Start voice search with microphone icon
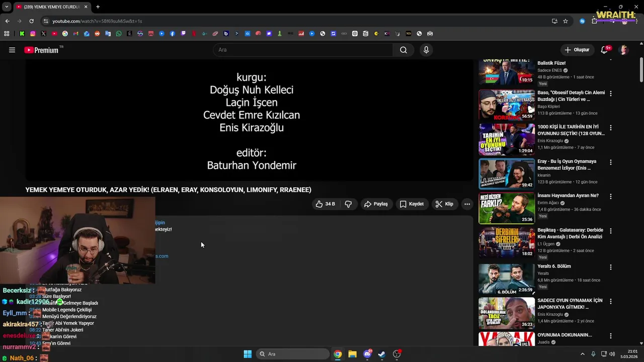Image resolution: width=644 pixels, height=362 pixels. (426, 50)
